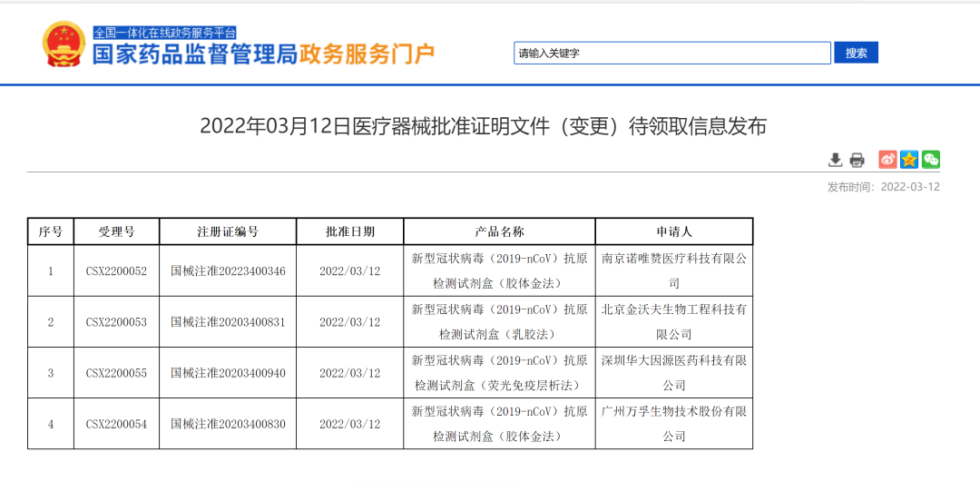Click cell CSX2200052 in the table
Viewport: 980px width, 481px height.
point(116,271)
